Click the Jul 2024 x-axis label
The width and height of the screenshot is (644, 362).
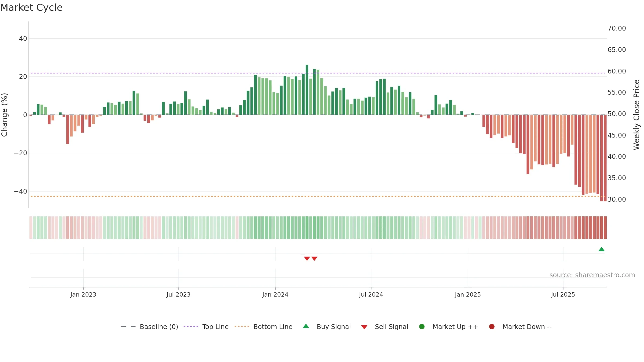371,294
